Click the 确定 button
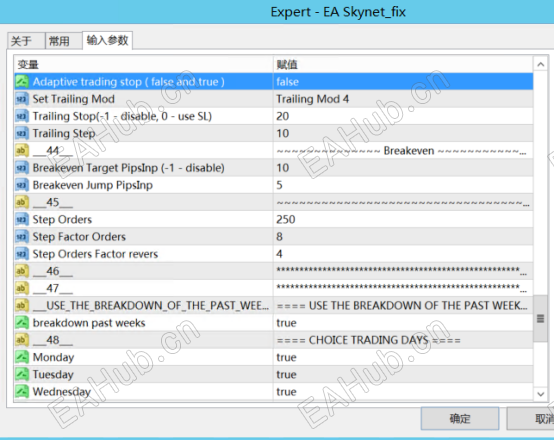 point(460,419)
